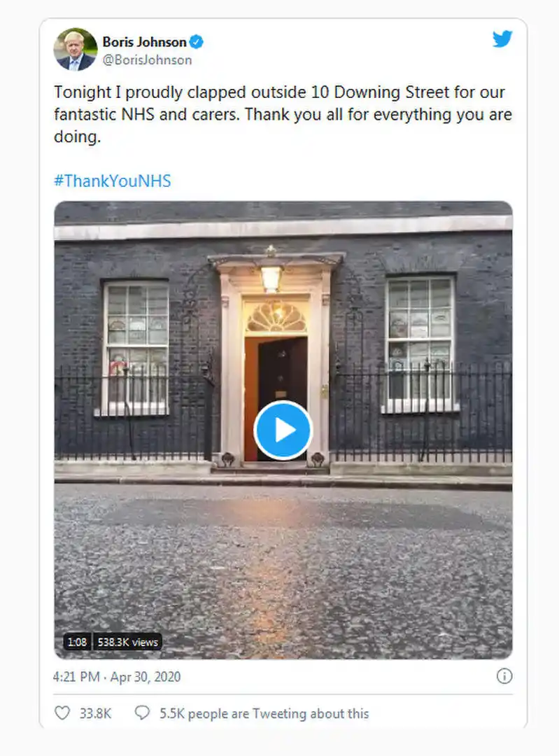Open '5.5K people are Tweeting about this'
Screen dimensions: 559x756
264,713
